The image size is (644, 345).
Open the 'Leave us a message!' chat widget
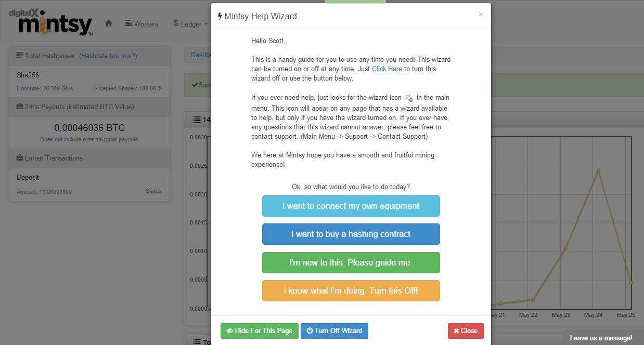coord(601,338)
